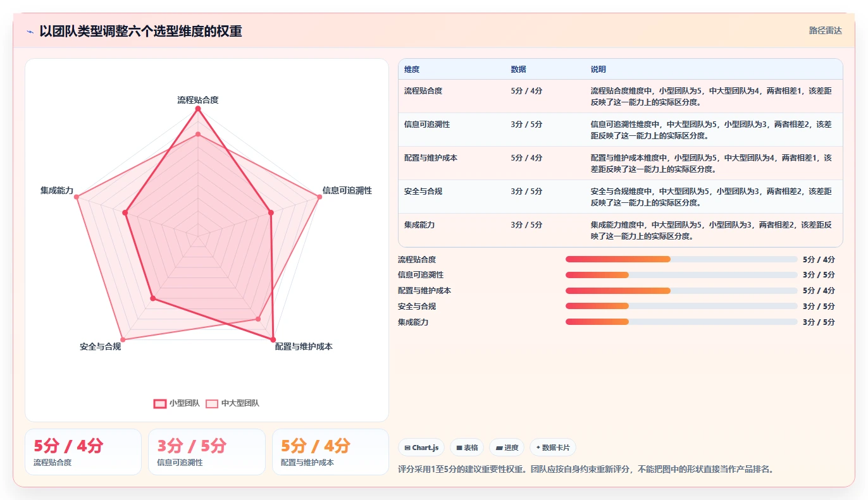Click the 3分 / 5分 value beside 安全与合规 progress bar
Image resolution: width=868 pixels, height=500 pixels.
[x=819, y=306]
